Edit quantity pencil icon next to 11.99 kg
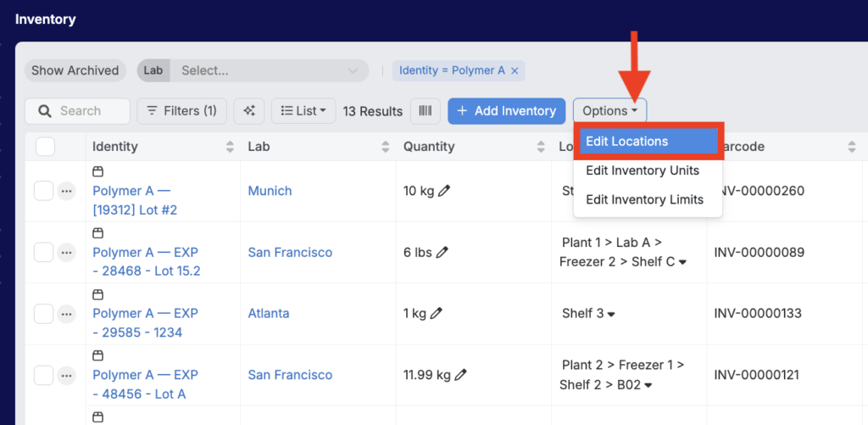The height and width of the screenshot is (425, 868). click(460, 375)
